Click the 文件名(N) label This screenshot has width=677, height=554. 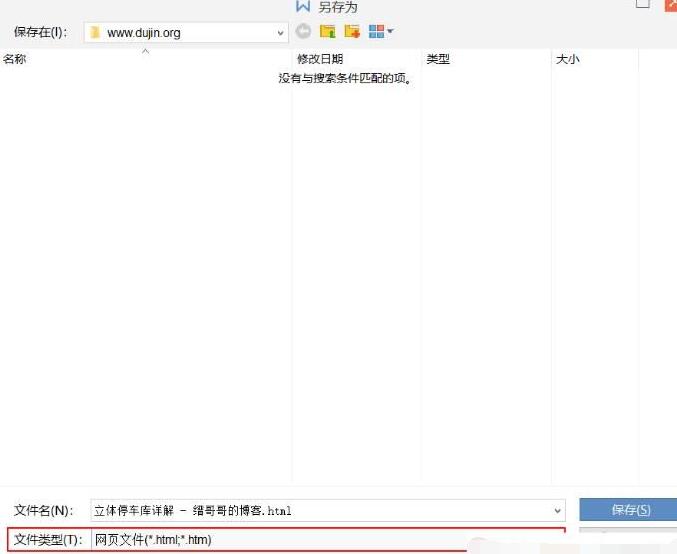click(x=44, y=510)
